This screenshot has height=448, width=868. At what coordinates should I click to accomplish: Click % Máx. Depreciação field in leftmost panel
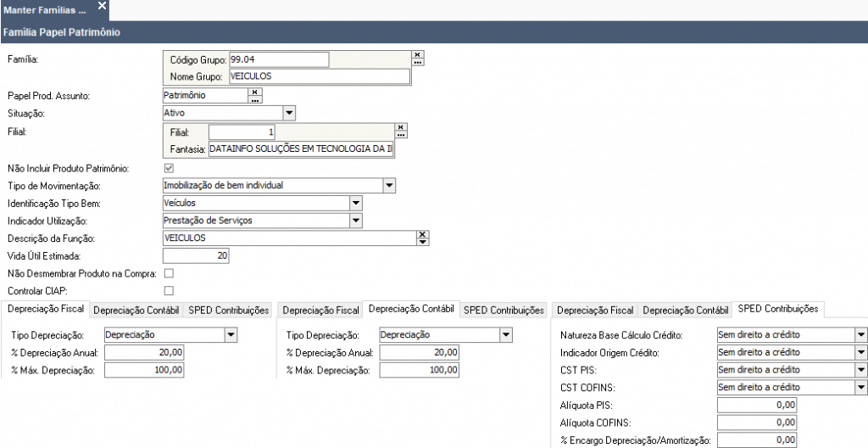144,371
